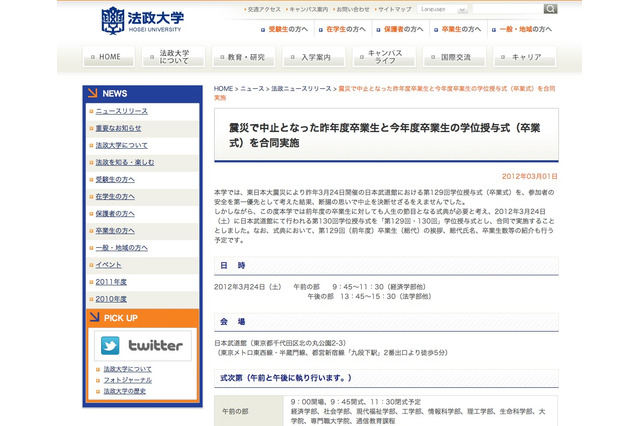Click the Twitter bird icon
Viewport: 640px width, 426px height.
(x=110, y=346)
